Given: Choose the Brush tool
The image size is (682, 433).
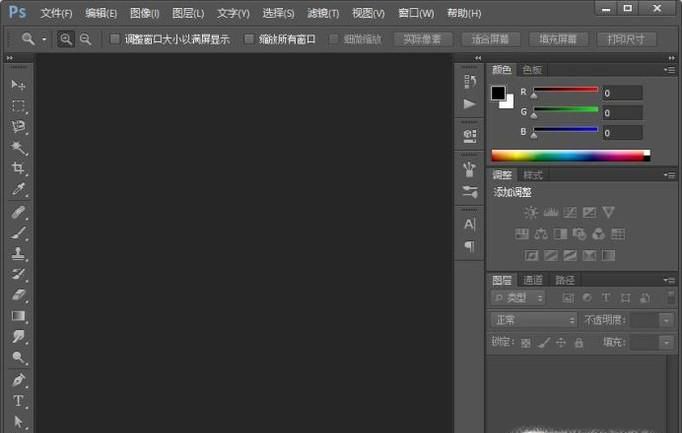Looking at the screenshot, I should tap(18, 233).
